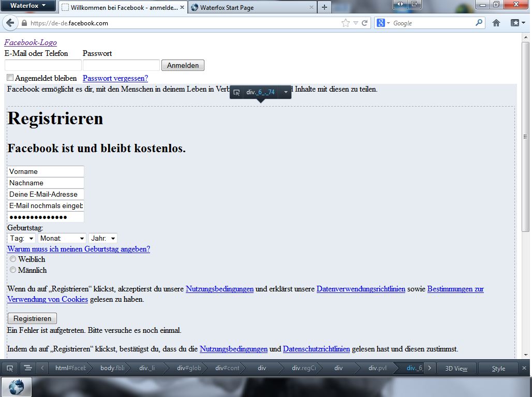Click the Waterfox globe taskbar icon
Viewport: 532px width, 397px height.
tap(16, 387)
